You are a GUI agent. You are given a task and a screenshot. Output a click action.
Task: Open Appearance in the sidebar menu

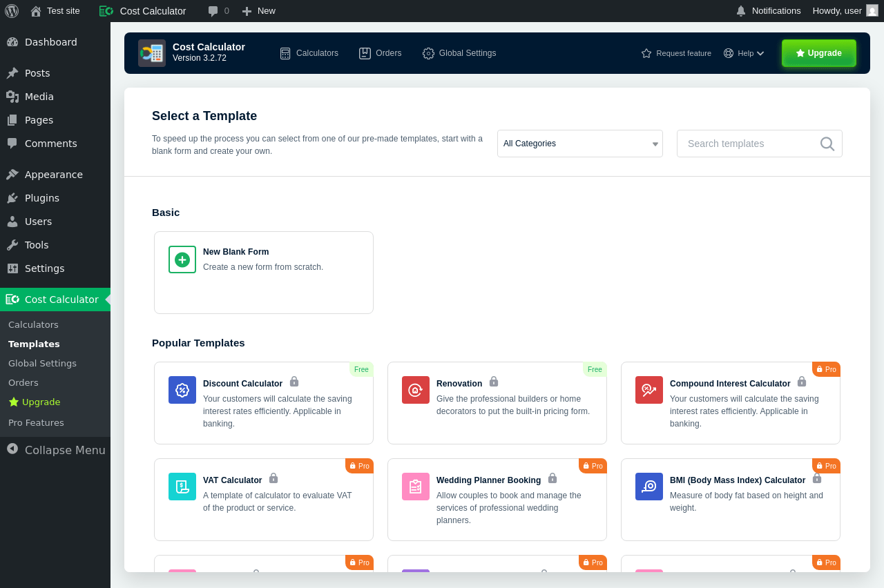(55, 175)
